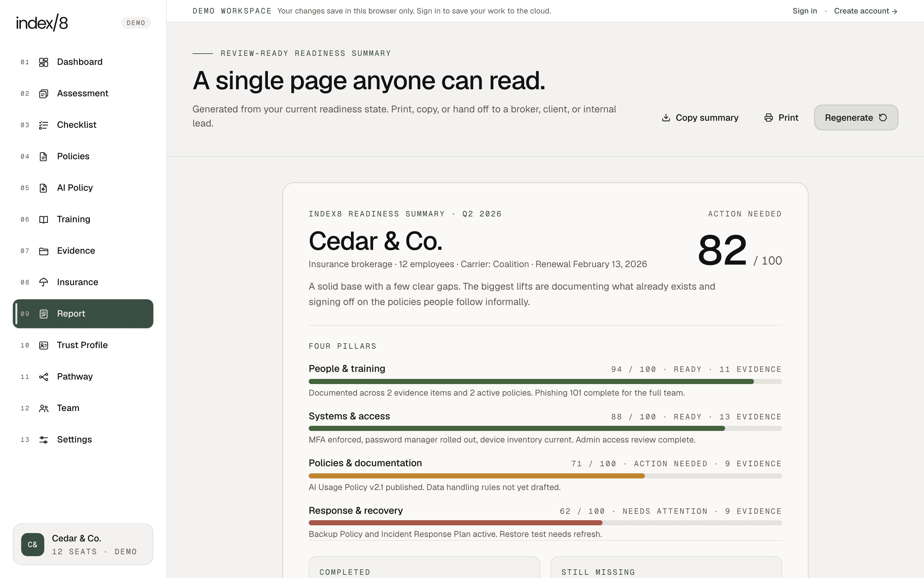924x578 pixels.
Task: Open the Team page
Action: click(83, 408)
